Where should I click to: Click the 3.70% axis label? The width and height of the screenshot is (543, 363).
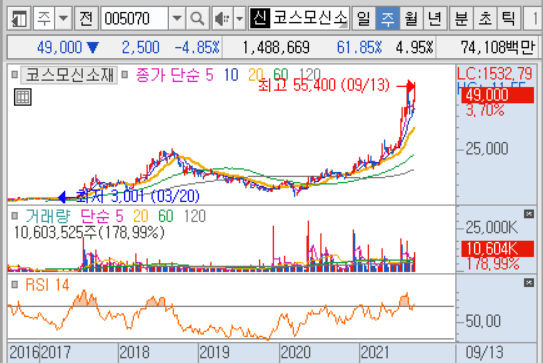pyautogui.click(x=485, y=110)
